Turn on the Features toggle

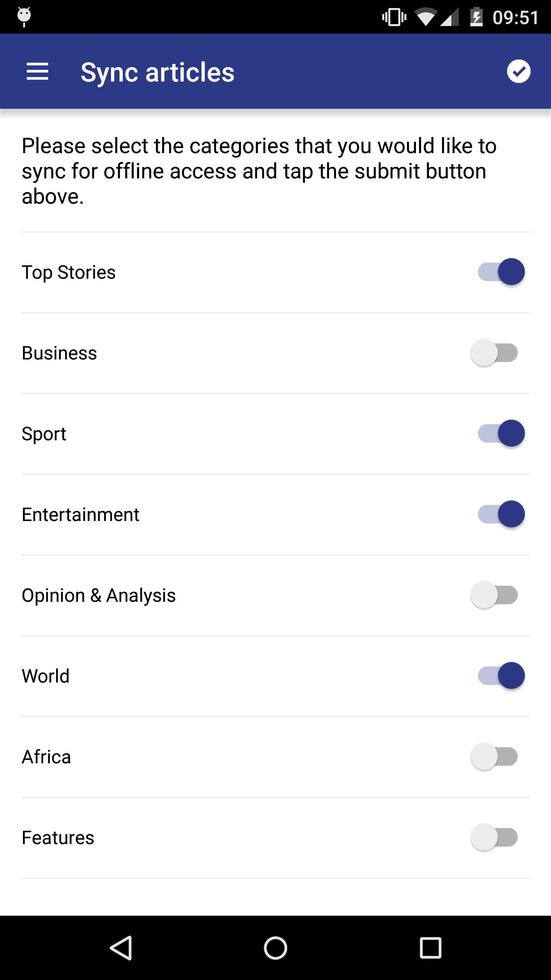click(x=494, y=837)
